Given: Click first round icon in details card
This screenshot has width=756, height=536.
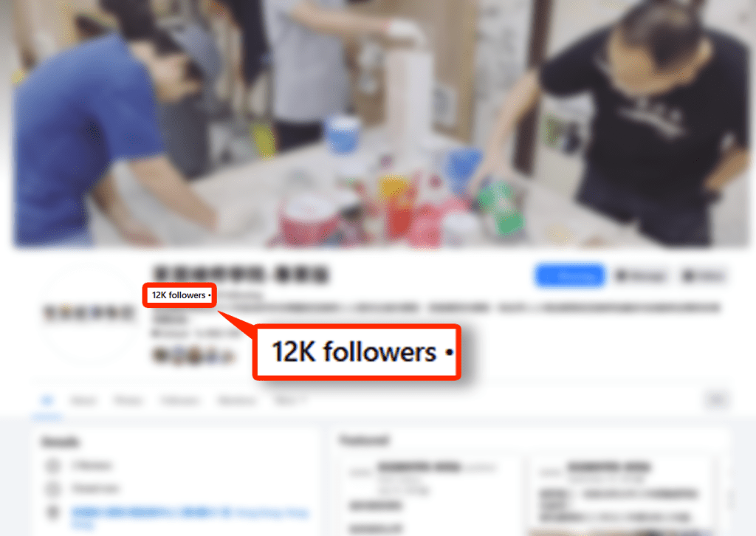Looking at the screenshot, I should pos(53,466).
